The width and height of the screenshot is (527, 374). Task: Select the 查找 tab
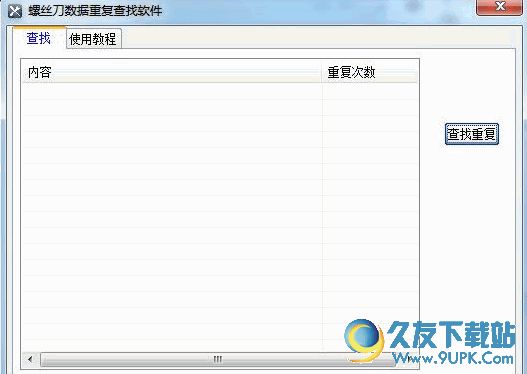pos(39,38)
